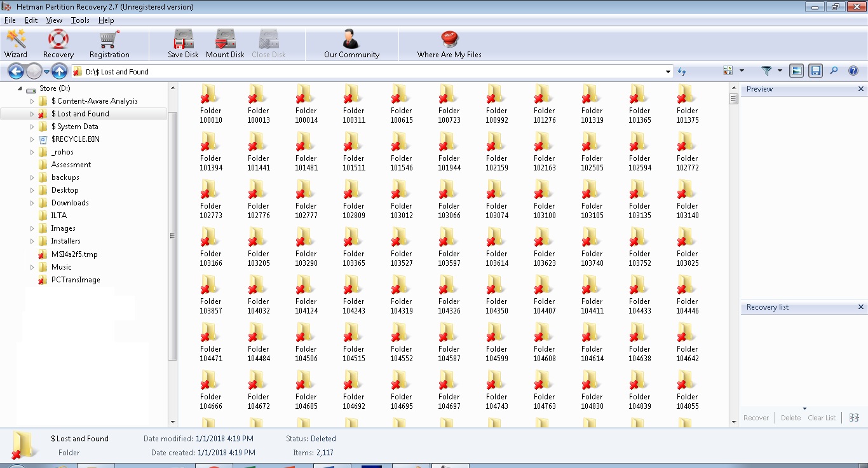Open the Mount Disk tool
Viewport: 868px width, 468px height.
(x=225, y=43)
